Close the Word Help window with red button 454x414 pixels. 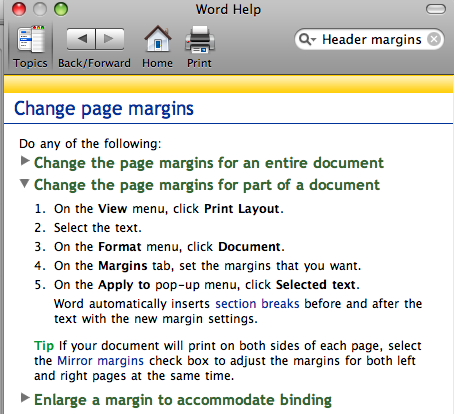point(19,9)
